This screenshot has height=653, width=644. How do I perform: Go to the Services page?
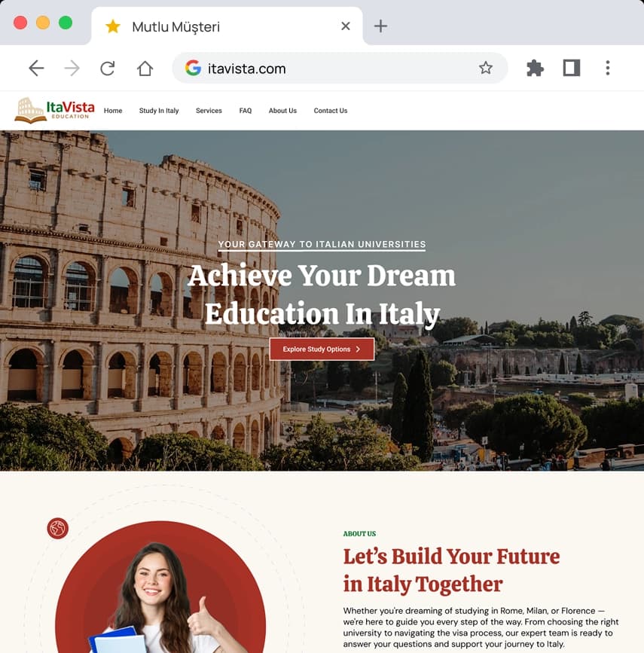click(209, 111)
